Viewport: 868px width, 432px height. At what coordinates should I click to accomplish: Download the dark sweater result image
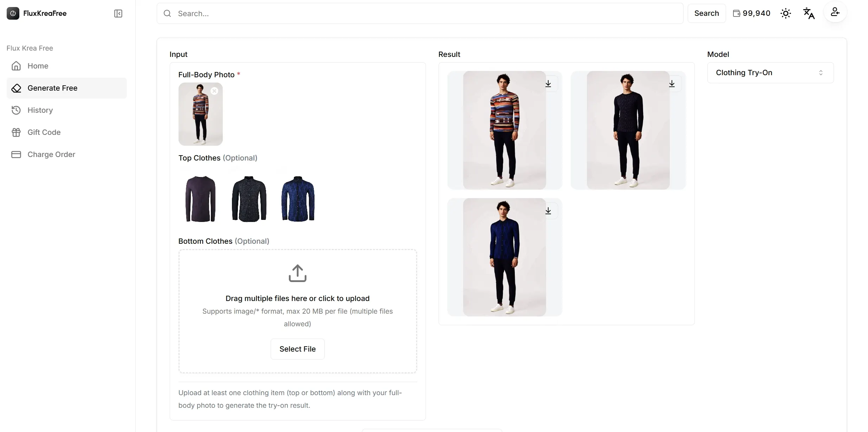tap(672, 84)
